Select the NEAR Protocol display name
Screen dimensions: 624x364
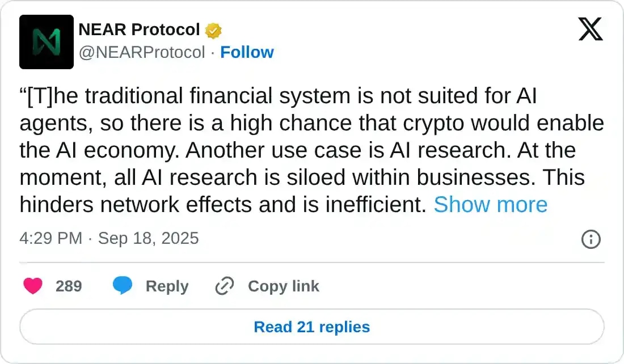pyautogui.click(x=138, y=29)
